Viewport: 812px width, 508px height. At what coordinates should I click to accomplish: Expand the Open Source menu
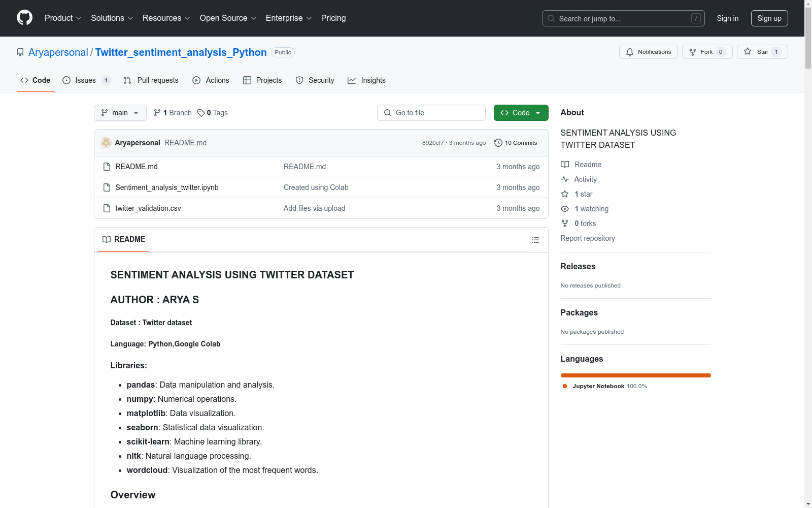click(228, 18)
